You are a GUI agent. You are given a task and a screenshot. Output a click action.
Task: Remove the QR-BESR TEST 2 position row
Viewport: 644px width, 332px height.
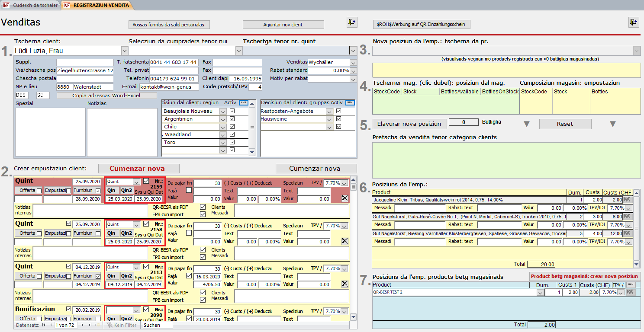(631, 293)
